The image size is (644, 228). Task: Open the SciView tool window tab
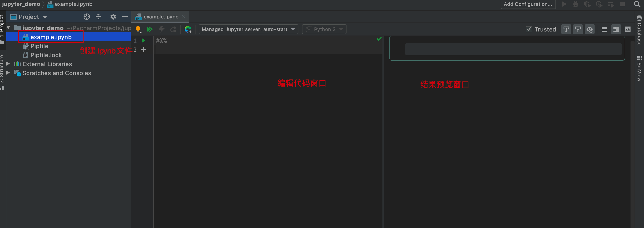coord(639,68)
